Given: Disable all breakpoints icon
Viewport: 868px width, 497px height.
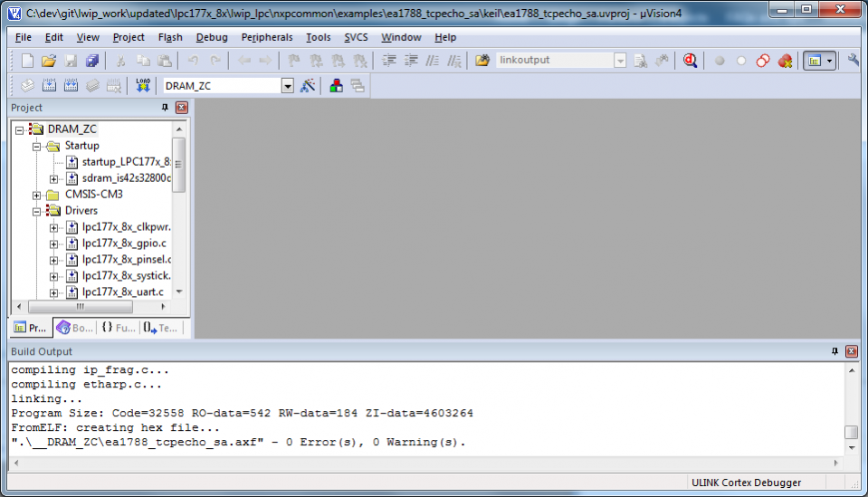Looking at the screenshot, I should [763, 61].
